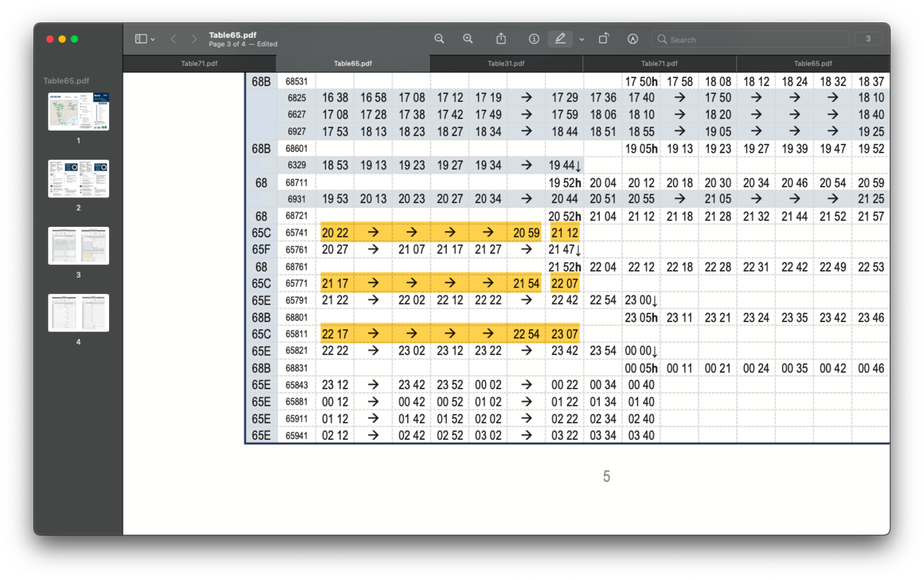Toggle the sidebar view button

pos(141,39)
